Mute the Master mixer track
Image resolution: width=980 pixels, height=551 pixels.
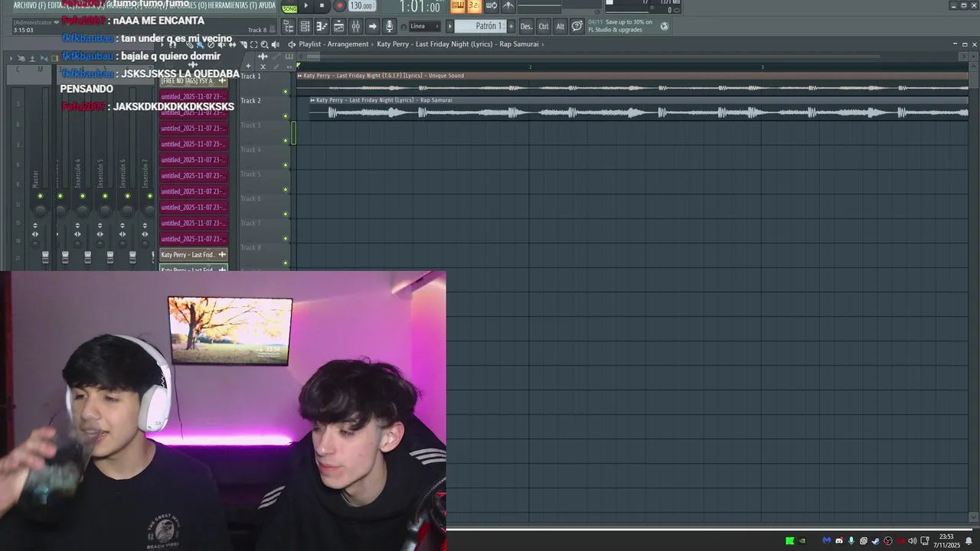click(x=40, y=196)
